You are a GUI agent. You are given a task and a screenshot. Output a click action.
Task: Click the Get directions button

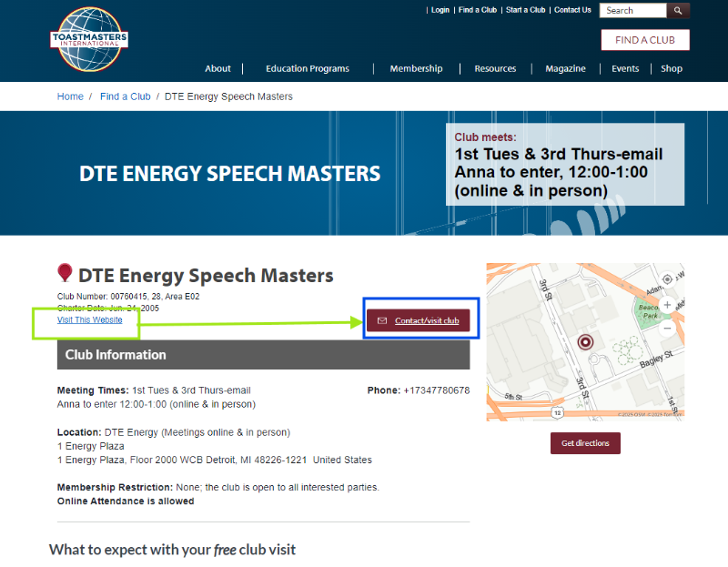585,443
